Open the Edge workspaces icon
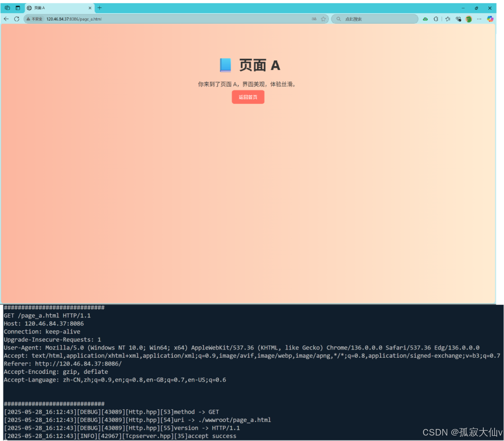Image resolution: width=504 pixels, height=441 pixels. 7,8
